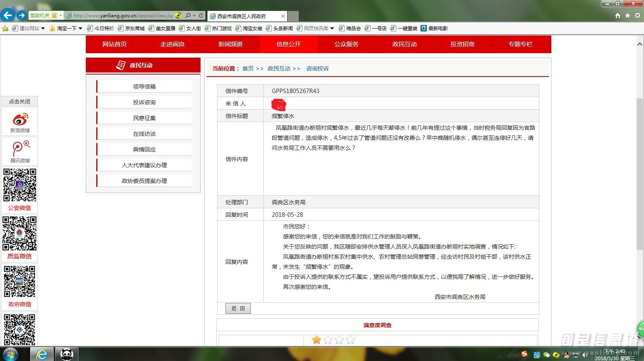Open favorites star icon at top right

pyautogui.click(x=627, y=16)
